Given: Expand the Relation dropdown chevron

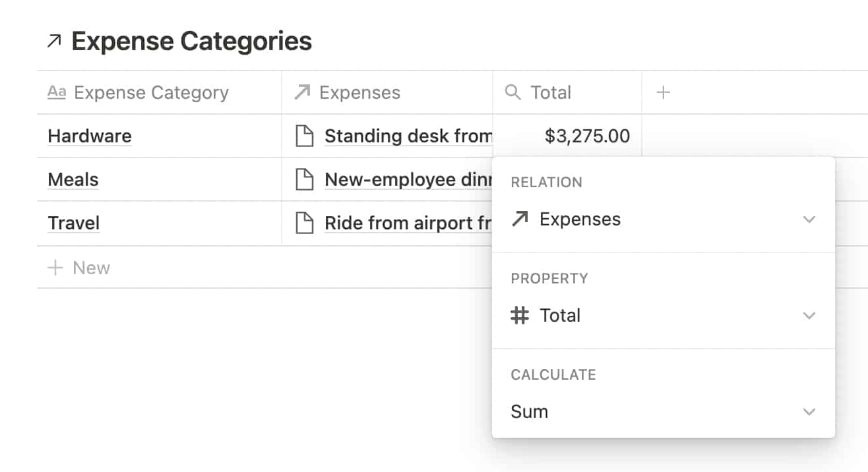Looking at the screenshot, I should coord(809,220).
